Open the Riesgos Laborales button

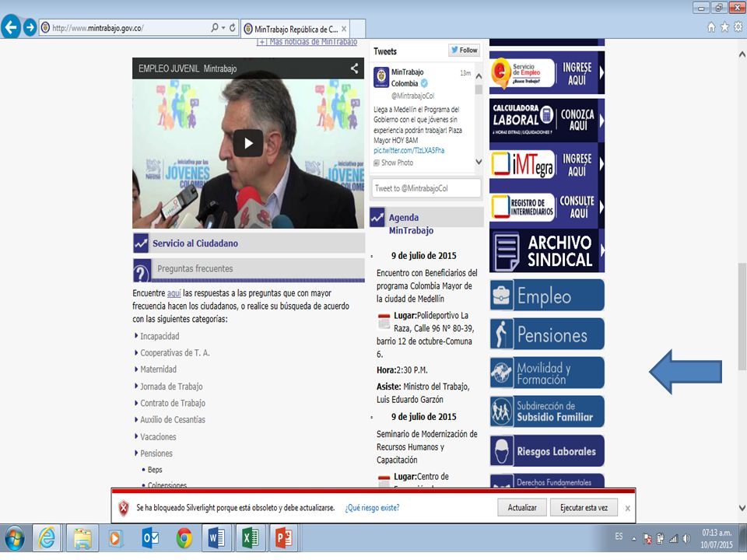click(547, 450)
